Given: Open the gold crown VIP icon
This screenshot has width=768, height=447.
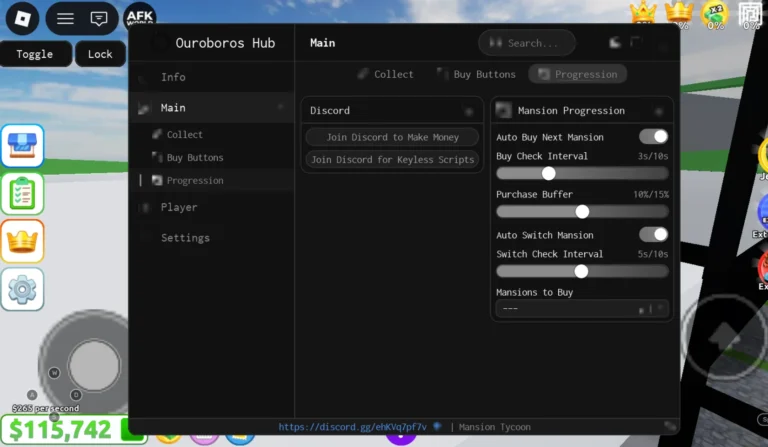Looking at the screenshot, I should point(23,241).
